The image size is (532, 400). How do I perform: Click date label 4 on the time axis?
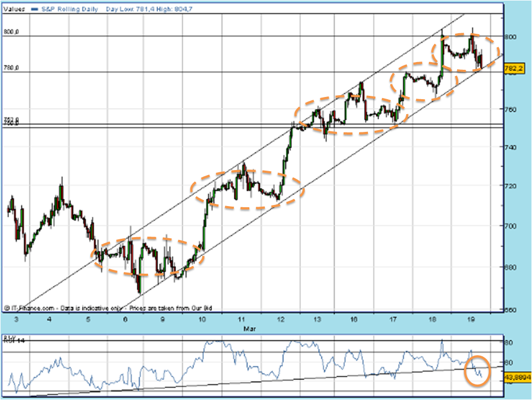pos(49,319)
